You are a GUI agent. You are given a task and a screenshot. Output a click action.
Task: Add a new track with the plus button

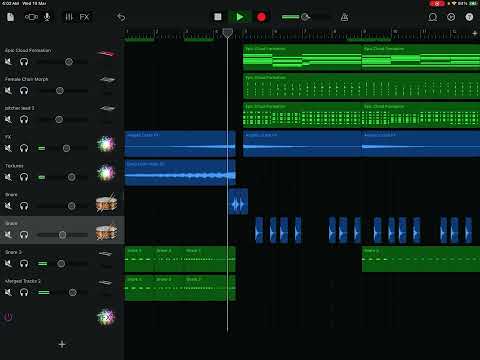click(x=62, y=344)
